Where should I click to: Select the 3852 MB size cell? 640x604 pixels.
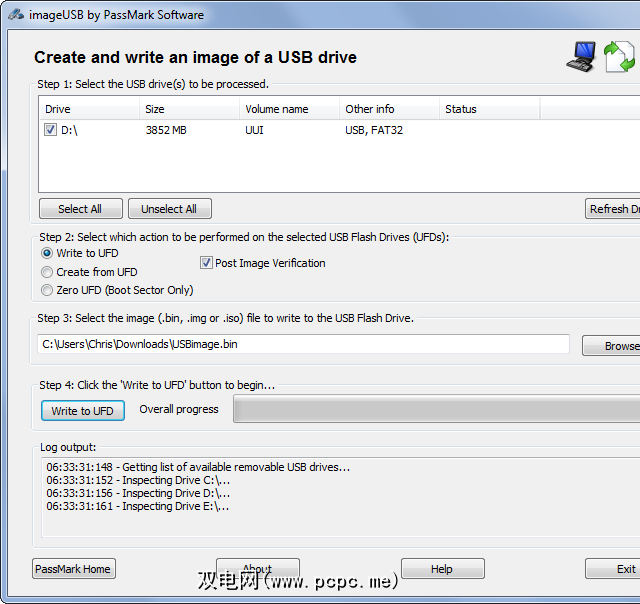[x=166, y=130]
